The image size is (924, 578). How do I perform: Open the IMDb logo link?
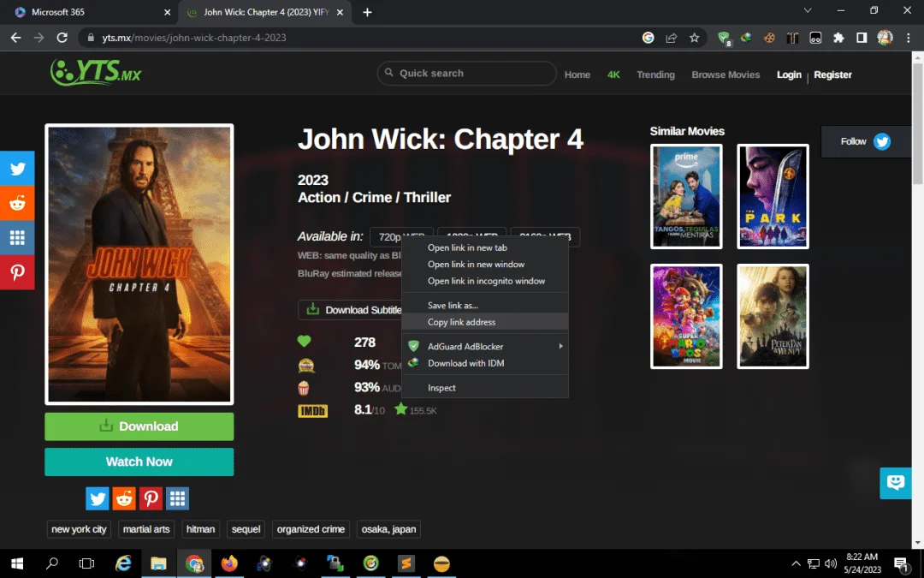click(x=312, y=410)
